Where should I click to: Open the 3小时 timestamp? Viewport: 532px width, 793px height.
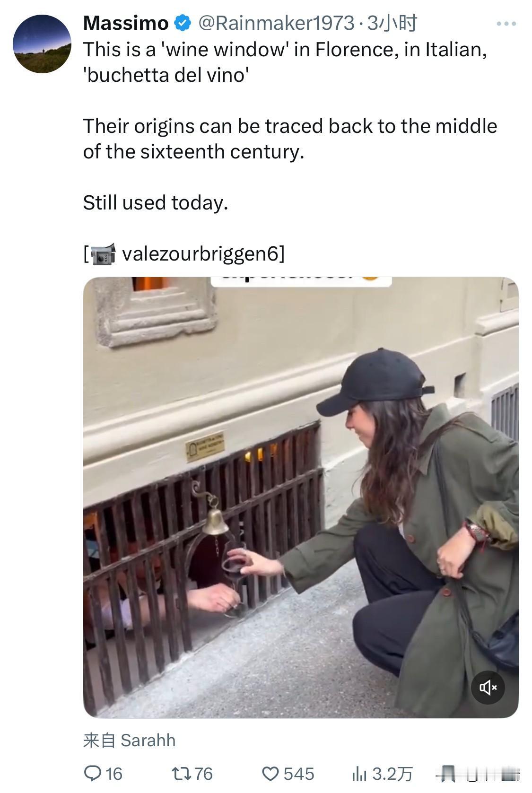(392, 23)
